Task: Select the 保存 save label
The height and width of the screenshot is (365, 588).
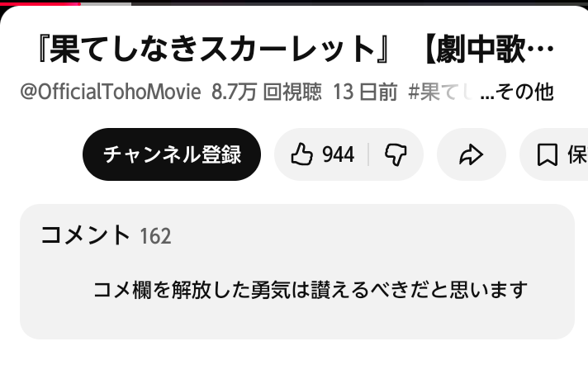Action: (x=577, y=154)
